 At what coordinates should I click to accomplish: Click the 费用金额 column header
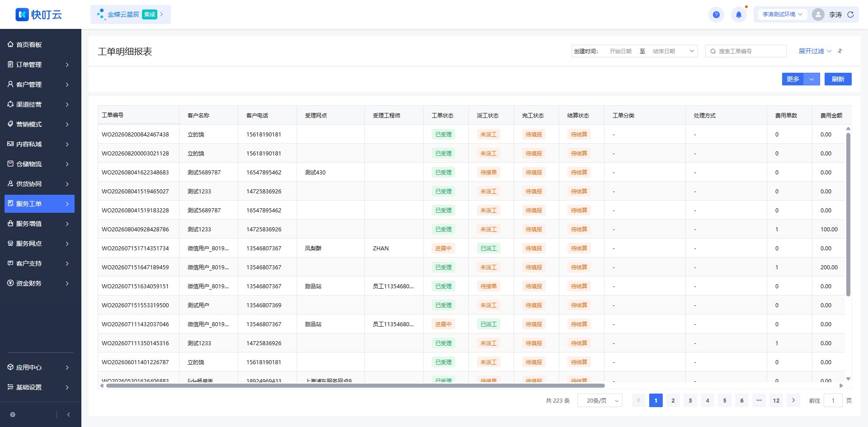point(831,115)
